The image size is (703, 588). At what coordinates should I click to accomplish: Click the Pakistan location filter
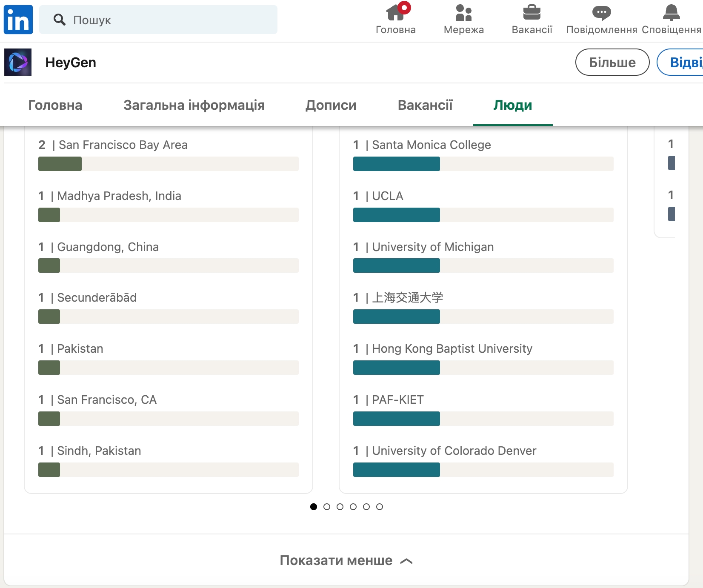coord(169,358)
